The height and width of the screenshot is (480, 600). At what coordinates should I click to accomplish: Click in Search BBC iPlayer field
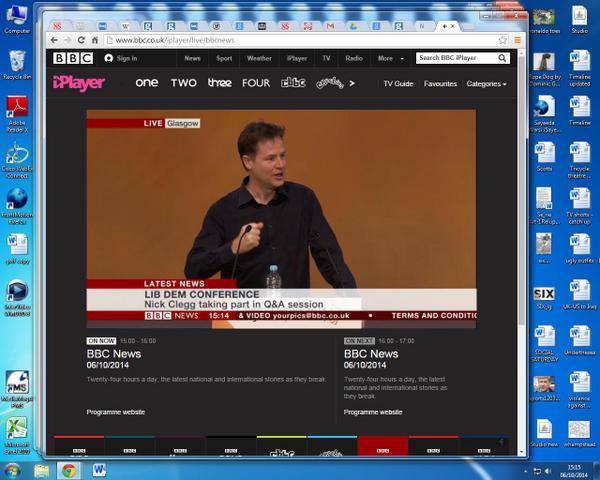click(x=456, y=58)
